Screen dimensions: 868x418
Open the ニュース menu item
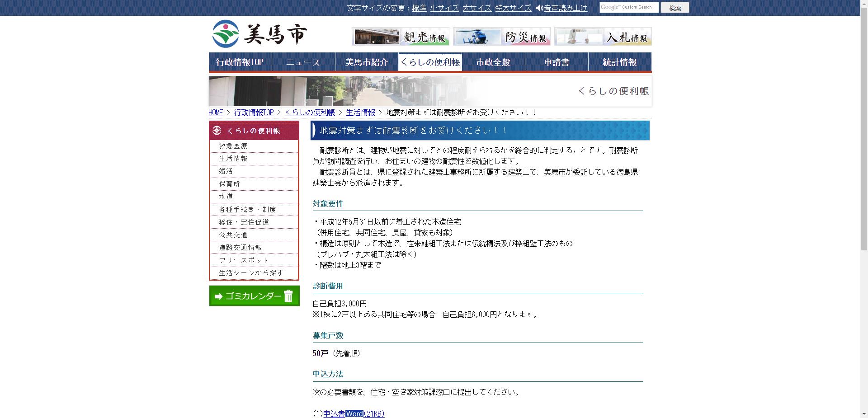click(302, 62)
